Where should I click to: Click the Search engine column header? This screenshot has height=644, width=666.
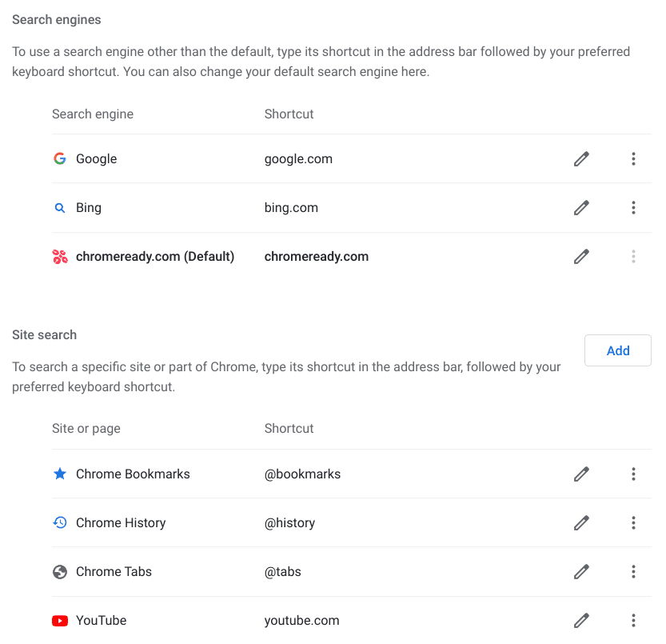pyautogui.click(x=93, y=114)
